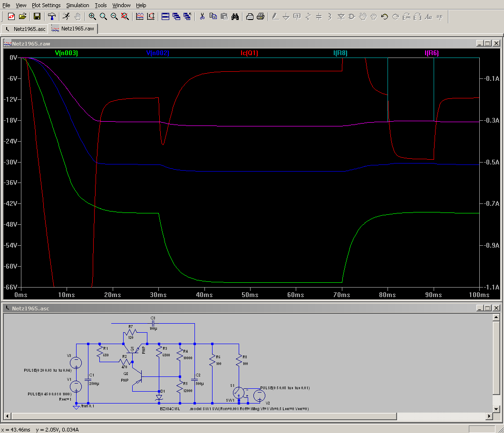The width and height of the screenshot is (504, 433).
Task: Cascade windows with the cascade icon
Action: [x=176, y=16]
